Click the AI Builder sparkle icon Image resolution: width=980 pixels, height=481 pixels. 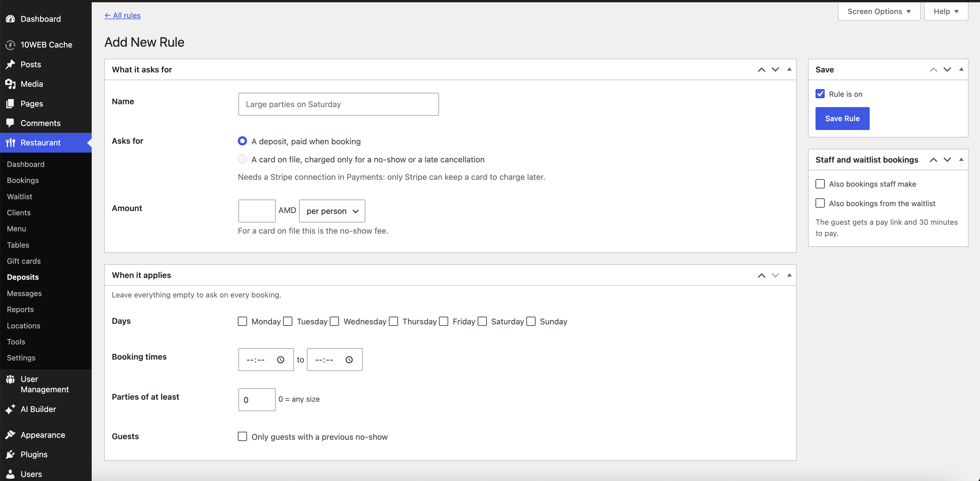[x=10, y=409]
